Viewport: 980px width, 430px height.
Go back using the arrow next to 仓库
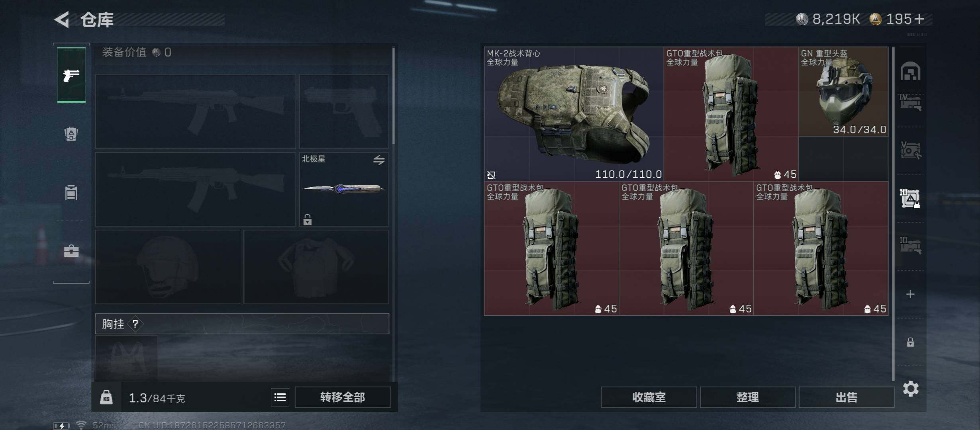click(62, 19)
